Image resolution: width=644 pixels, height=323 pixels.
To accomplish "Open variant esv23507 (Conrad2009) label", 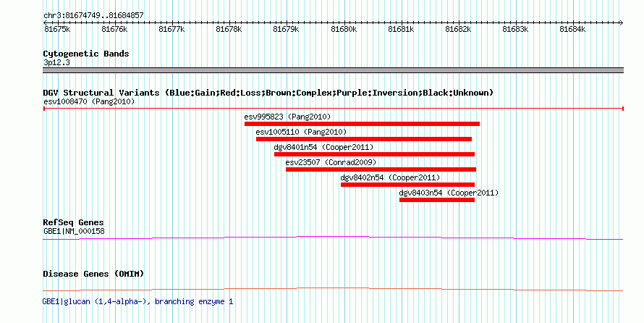I will point(331,162).
